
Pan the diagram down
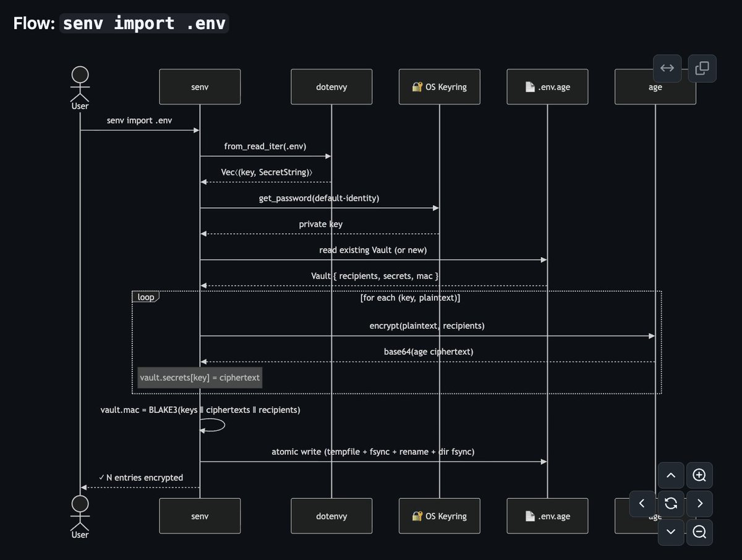(671, 532)
